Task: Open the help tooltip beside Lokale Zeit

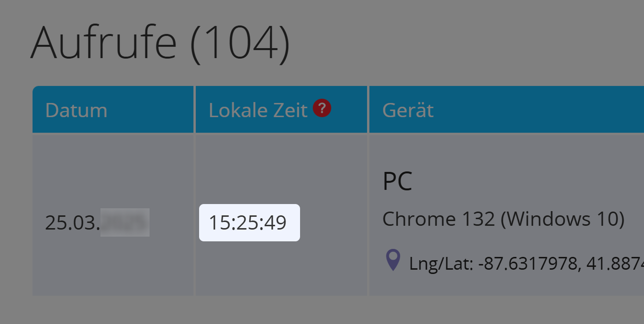Action: [x=322, y=108]
